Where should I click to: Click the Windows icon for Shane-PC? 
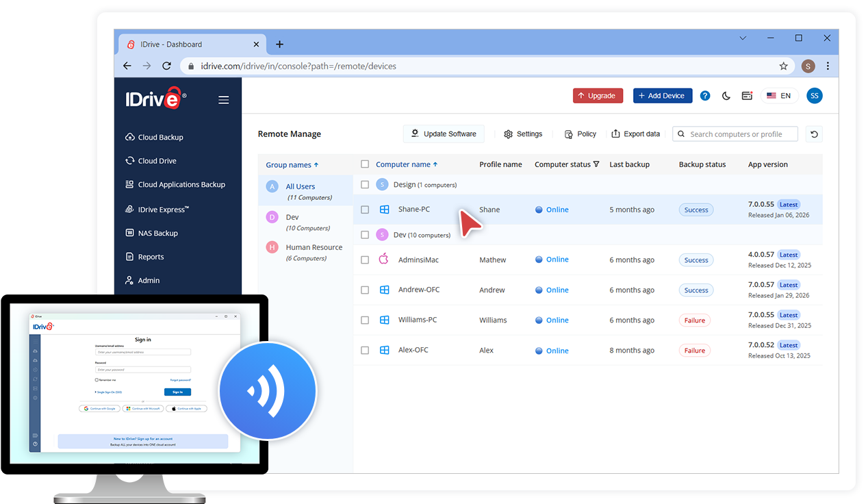(384, 210)
